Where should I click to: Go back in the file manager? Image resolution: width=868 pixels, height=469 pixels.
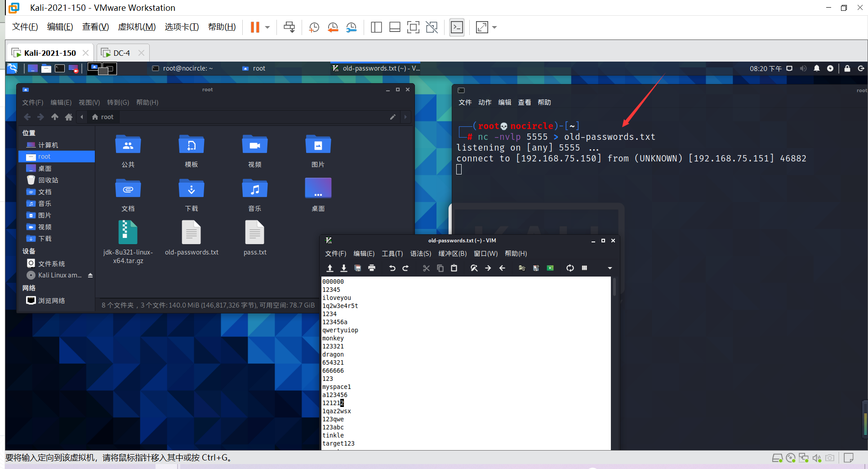[x=27, y=117]
